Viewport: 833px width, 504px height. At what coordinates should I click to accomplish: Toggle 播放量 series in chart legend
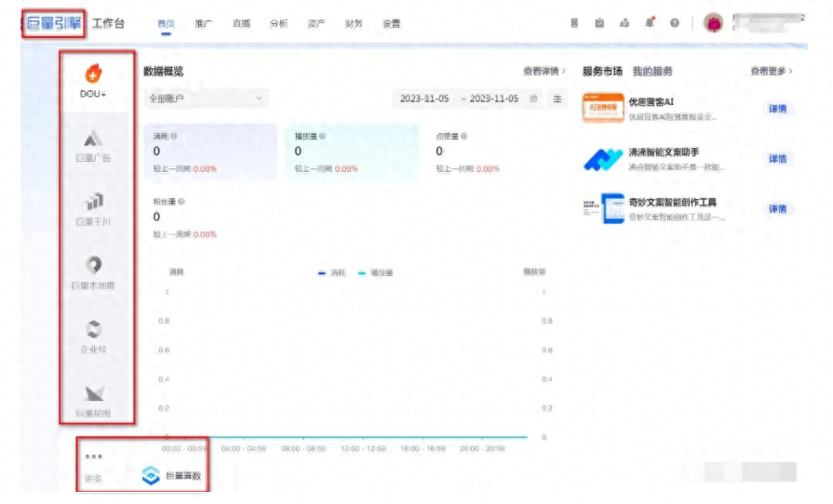[376, 272]
